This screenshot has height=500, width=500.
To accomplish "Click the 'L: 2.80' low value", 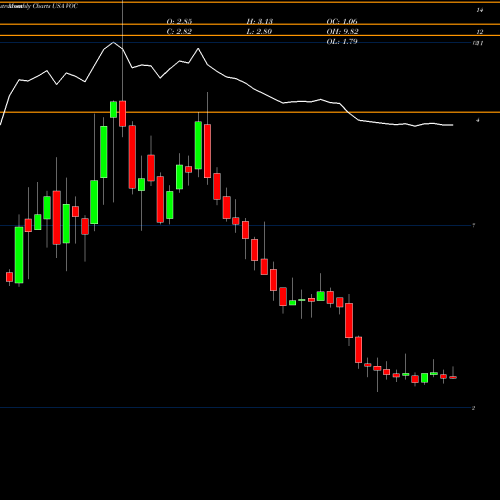I will 259,31.
